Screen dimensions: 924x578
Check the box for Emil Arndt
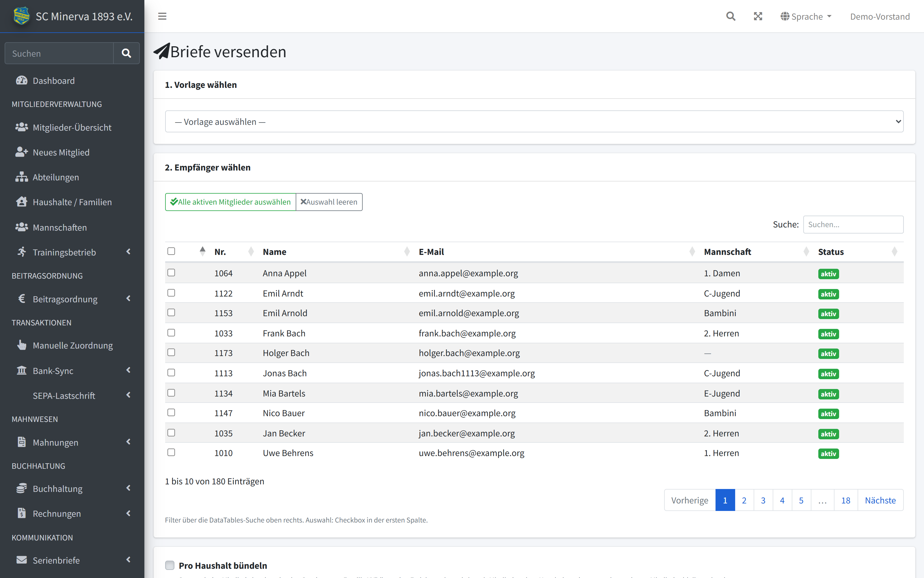[x=171, y=293]
